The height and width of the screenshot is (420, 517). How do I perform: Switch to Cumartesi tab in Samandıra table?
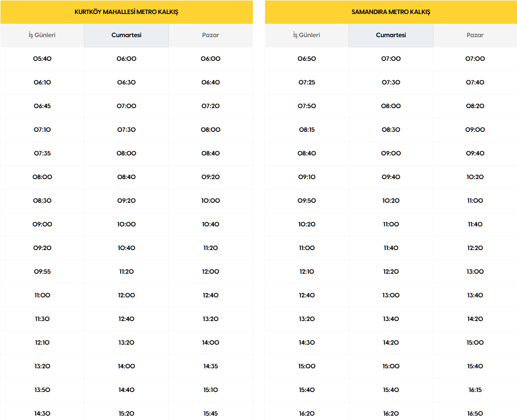pos(391,35)
